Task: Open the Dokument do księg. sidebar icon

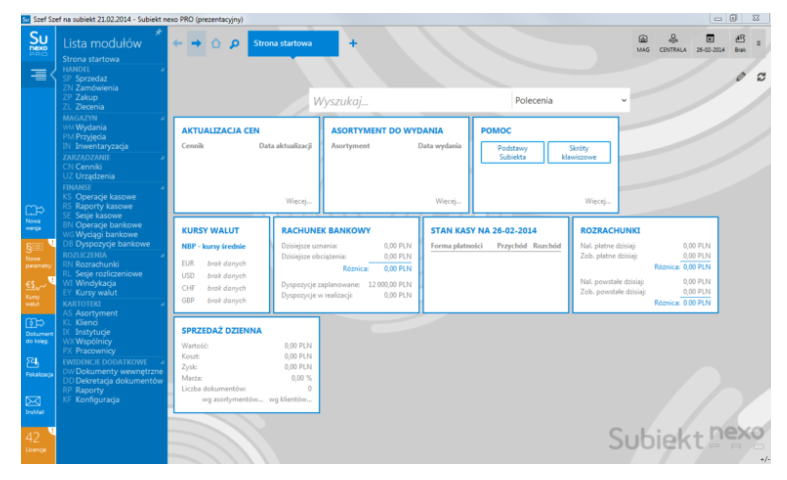Action: 38,331
